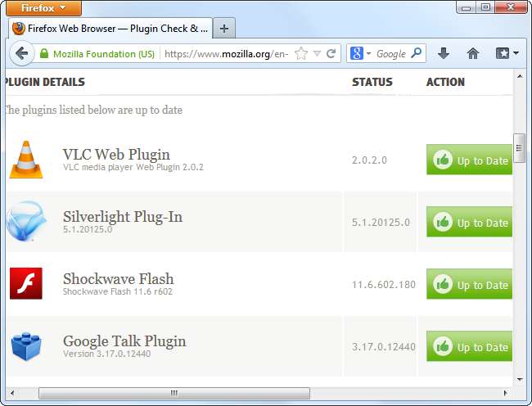This screenshot has height=406, width=532.
Task: Close the Firefox window
Action: (511, 7)
